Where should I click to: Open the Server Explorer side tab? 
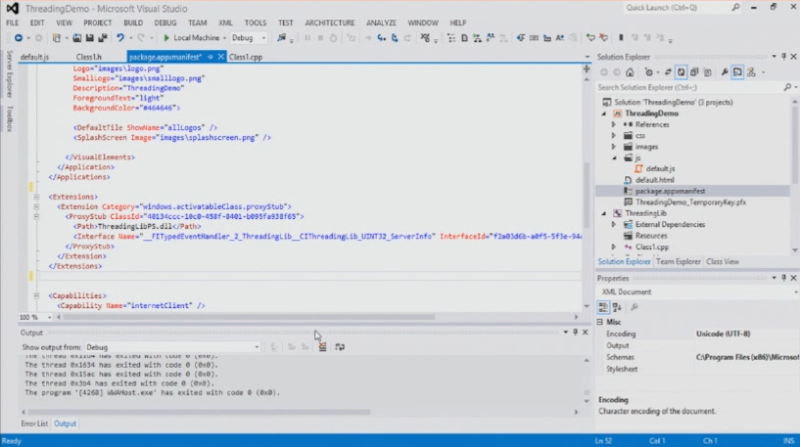point(9,74)
